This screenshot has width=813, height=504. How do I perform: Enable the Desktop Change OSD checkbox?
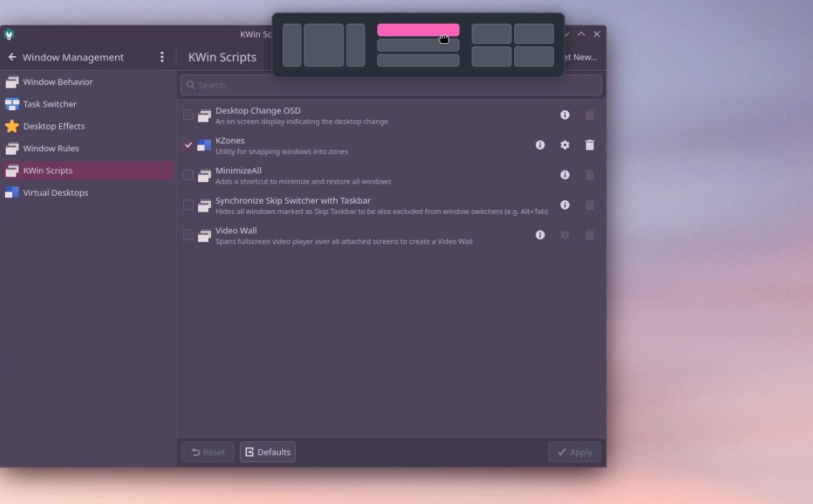pyautogui.click(x=188, y=115)
